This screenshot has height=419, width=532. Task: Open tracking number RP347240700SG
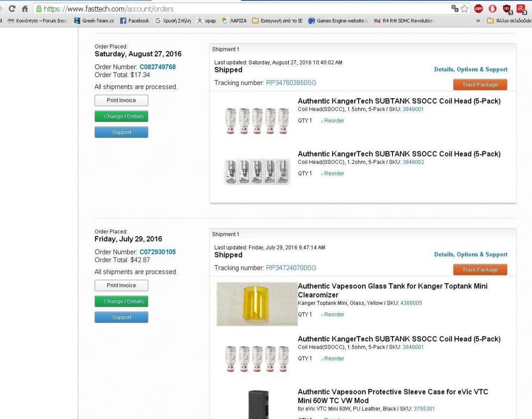291,268
